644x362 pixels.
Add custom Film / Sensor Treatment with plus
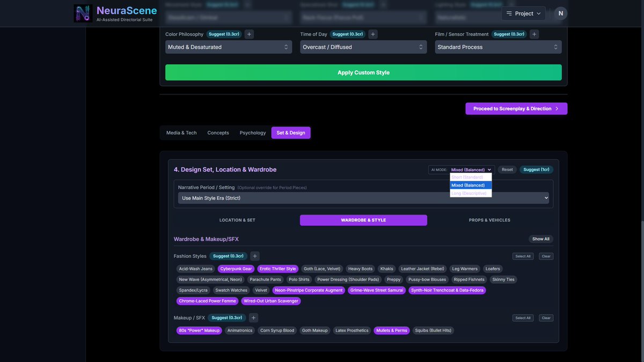[534, 34]
